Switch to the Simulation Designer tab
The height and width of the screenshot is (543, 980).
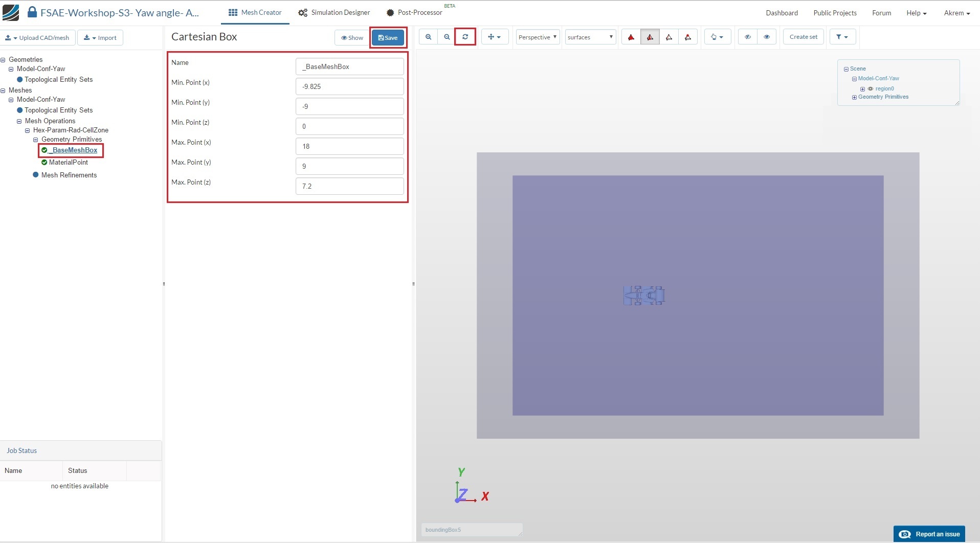[334, 12]
